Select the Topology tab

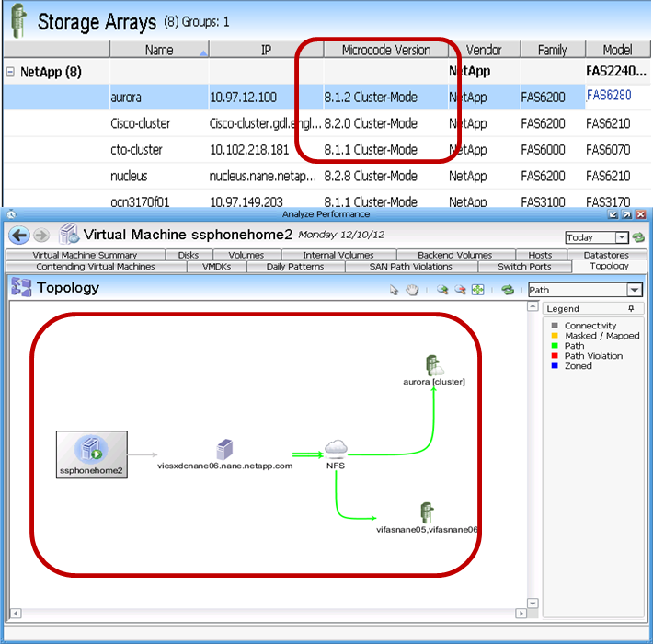coord(609,266)
